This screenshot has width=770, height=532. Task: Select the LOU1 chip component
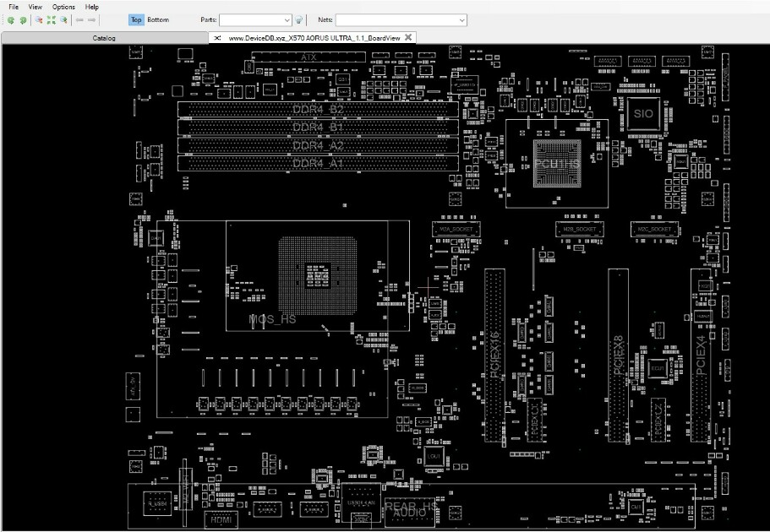(434, 456)
